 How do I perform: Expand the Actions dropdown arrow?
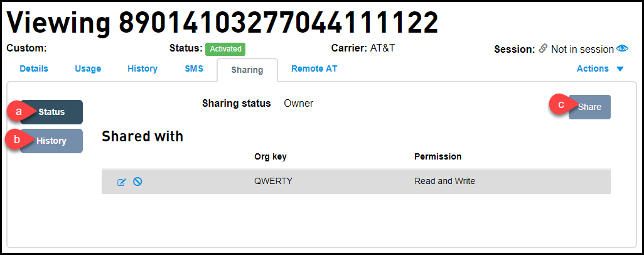point(620,69)
